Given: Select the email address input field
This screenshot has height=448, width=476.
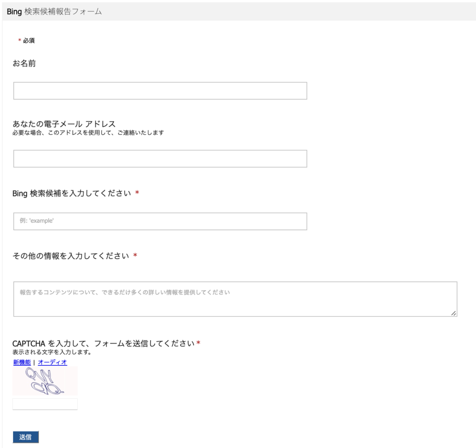Looking at the screenshot, I should coord(160,158).
